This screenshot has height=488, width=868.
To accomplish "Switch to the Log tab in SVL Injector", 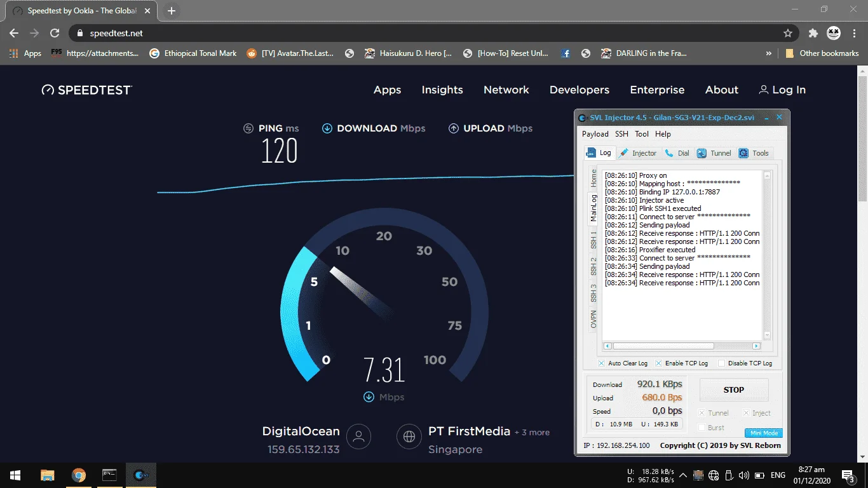I will pos(599,152).
